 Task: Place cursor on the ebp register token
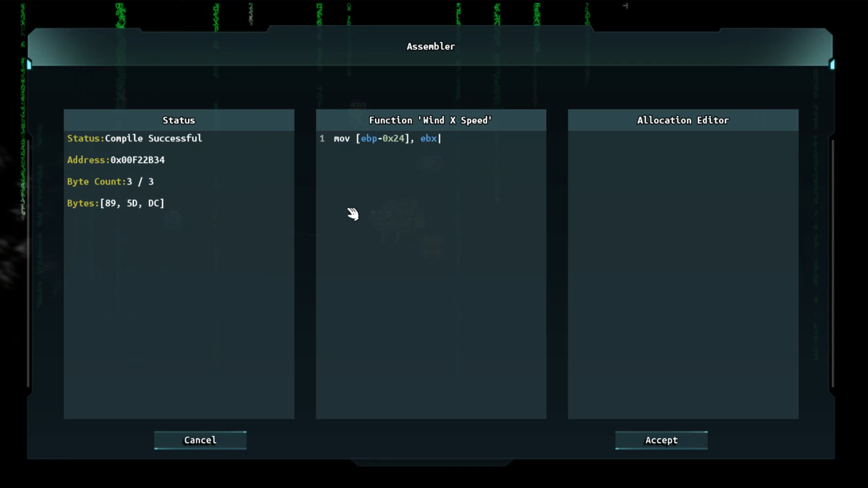(368, 139)
